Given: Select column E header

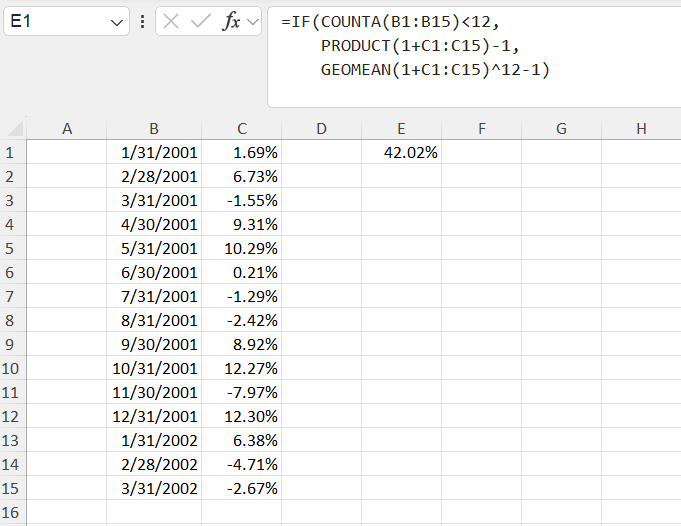Looking at the screenshot, I should [x=401, y=128].
